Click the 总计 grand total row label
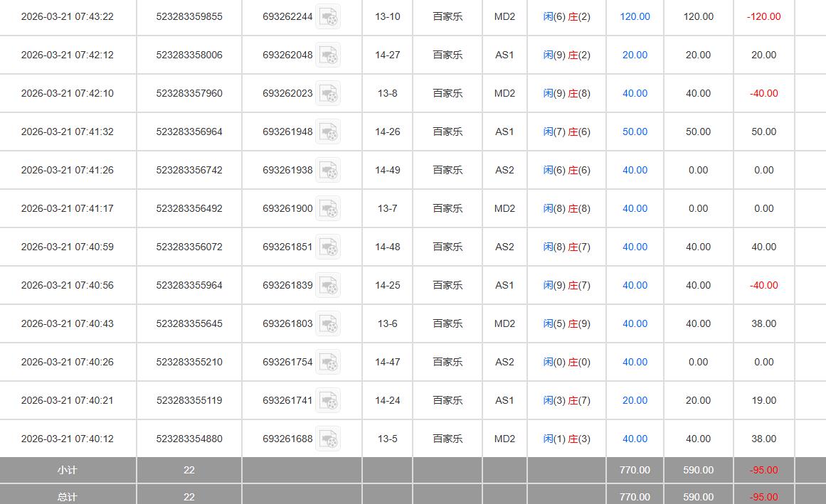 [68, 497]
